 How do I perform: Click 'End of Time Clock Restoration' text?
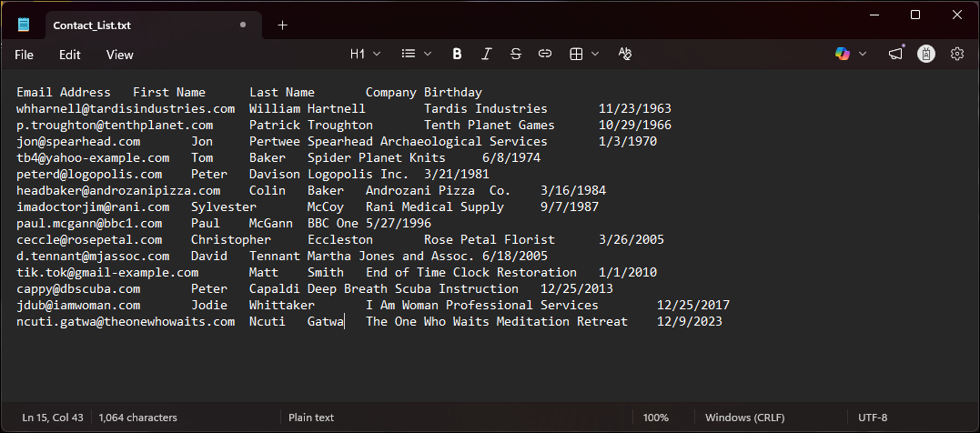coord(471,272)
